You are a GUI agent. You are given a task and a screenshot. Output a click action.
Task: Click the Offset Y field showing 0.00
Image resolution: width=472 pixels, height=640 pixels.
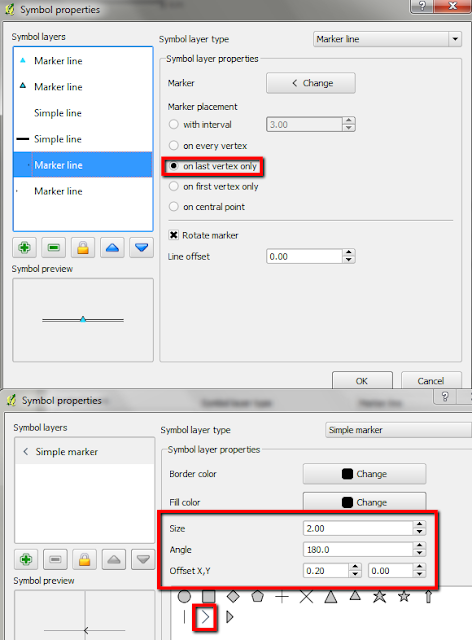click(391, 571)
